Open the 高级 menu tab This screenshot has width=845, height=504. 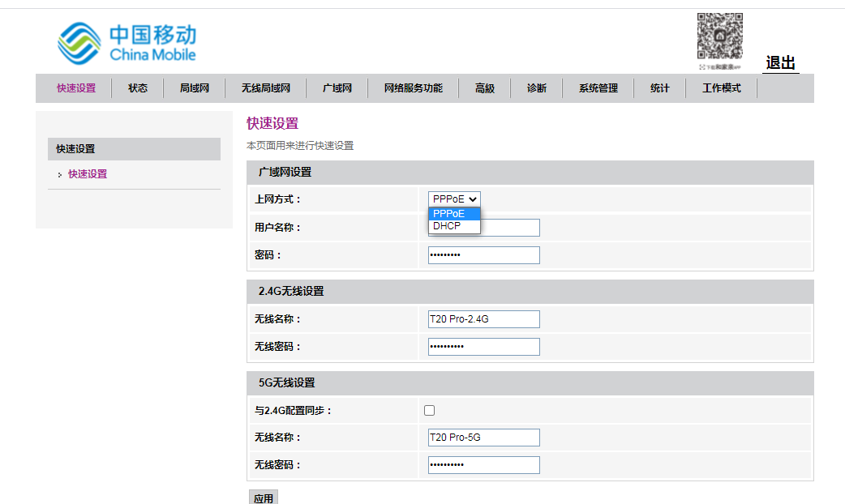484,88
